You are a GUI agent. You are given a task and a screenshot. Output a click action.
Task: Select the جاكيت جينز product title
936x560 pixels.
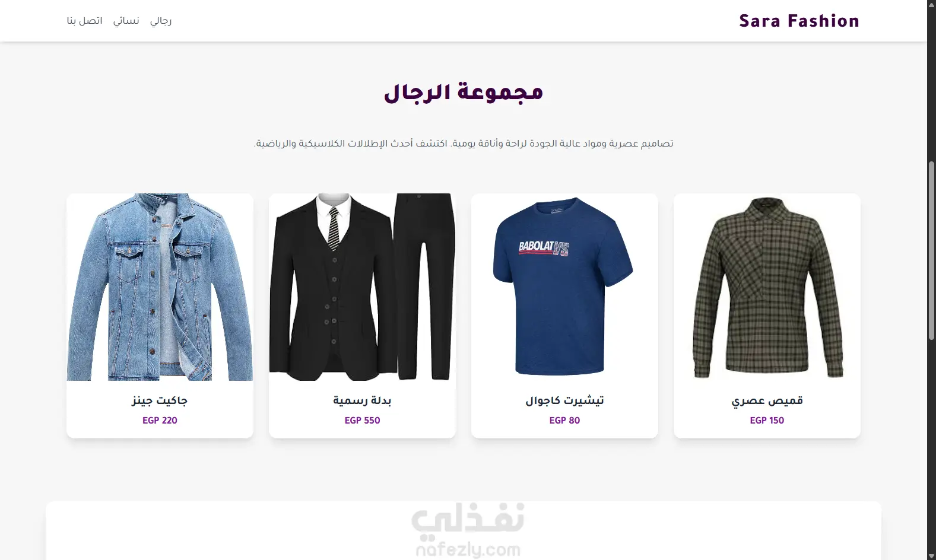point(160,400)
